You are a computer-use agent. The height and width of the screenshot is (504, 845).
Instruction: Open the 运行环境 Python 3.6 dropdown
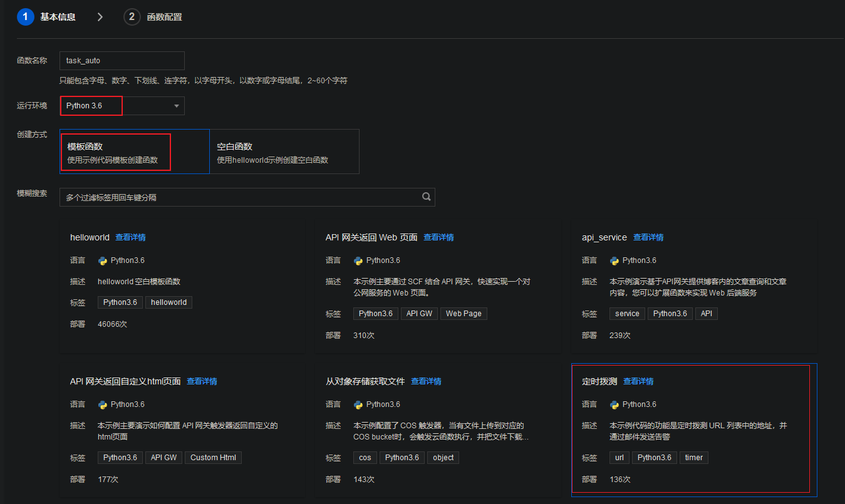pos(122,106)
